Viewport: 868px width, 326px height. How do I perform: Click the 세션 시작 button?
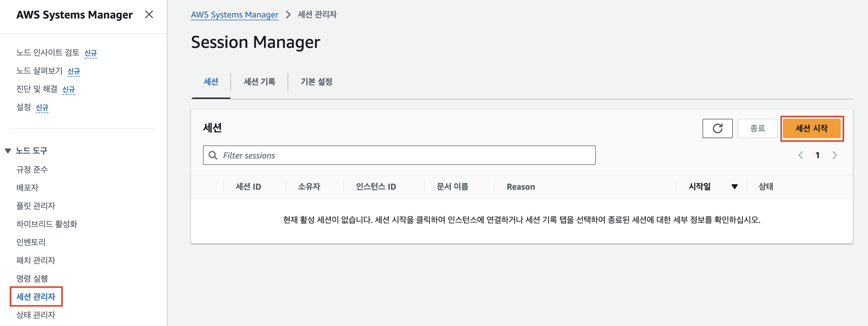click(811, 128)
